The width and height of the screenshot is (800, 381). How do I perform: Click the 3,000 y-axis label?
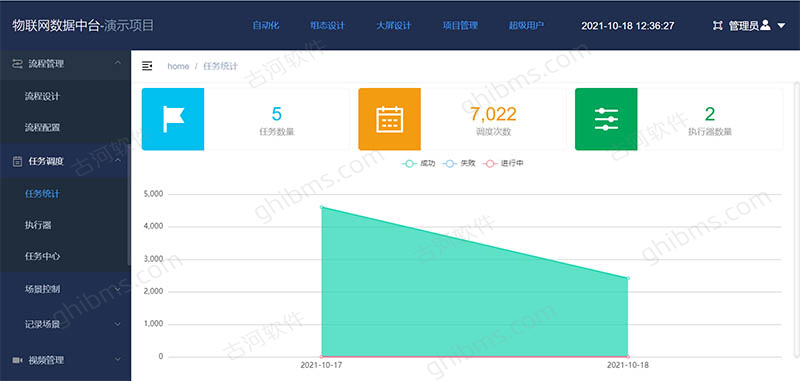click(154, 259)
